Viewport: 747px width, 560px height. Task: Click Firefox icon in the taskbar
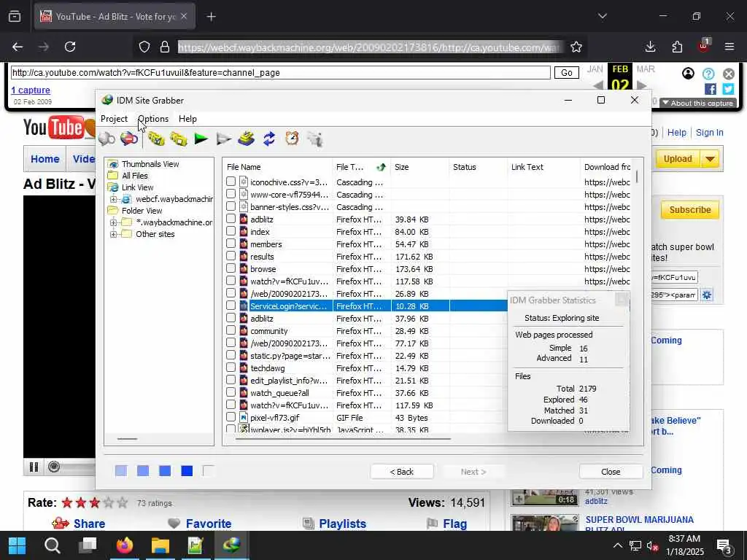click(x=125, y=545)
